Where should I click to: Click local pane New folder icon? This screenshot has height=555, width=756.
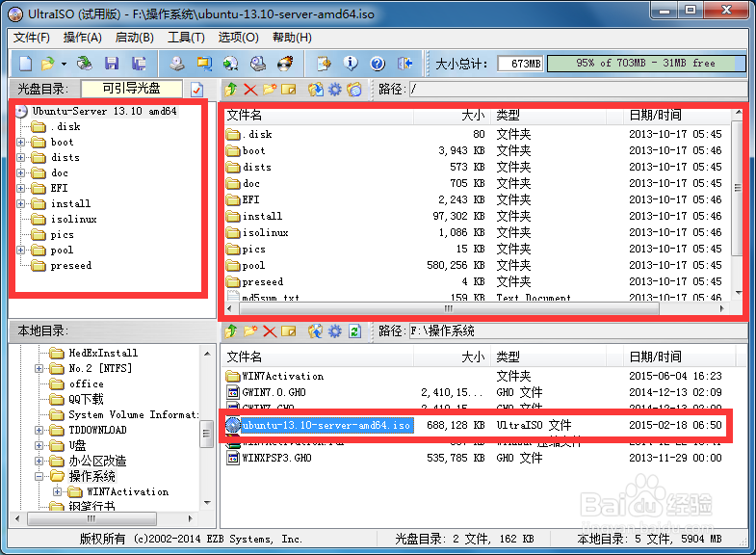tap(250, 330)
